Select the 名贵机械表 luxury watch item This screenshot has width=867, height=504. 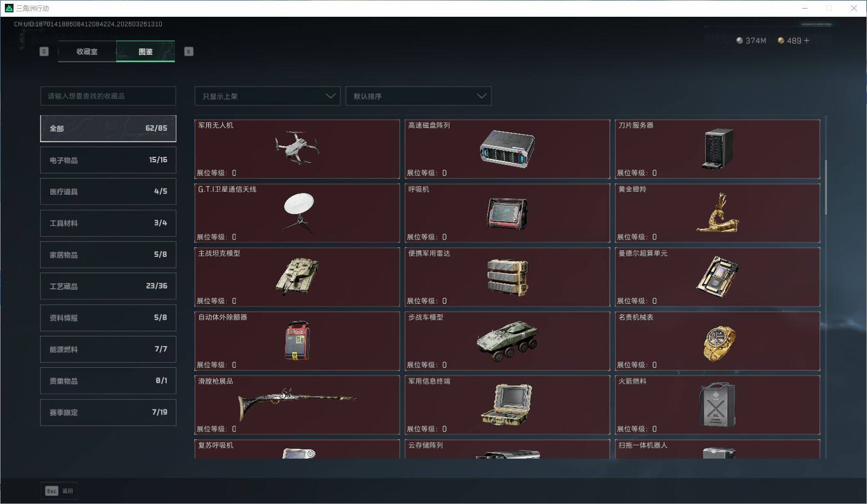[x=718, y=341]
